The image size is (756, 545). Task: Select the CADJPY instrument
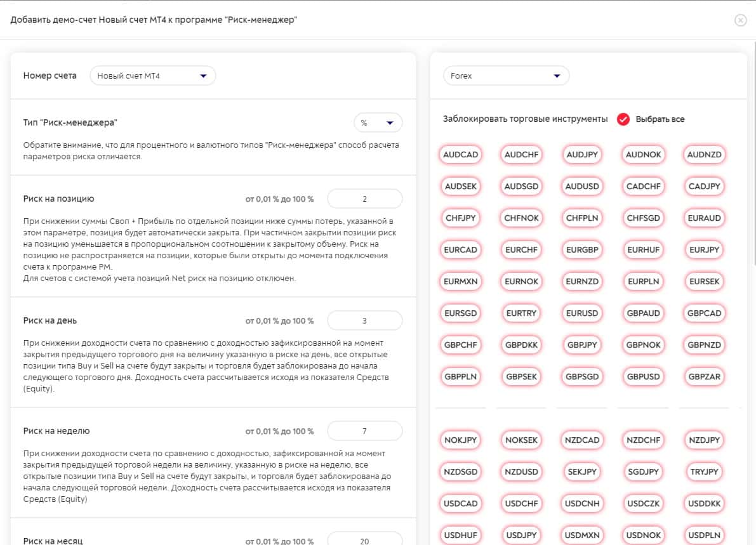point(704,187)
